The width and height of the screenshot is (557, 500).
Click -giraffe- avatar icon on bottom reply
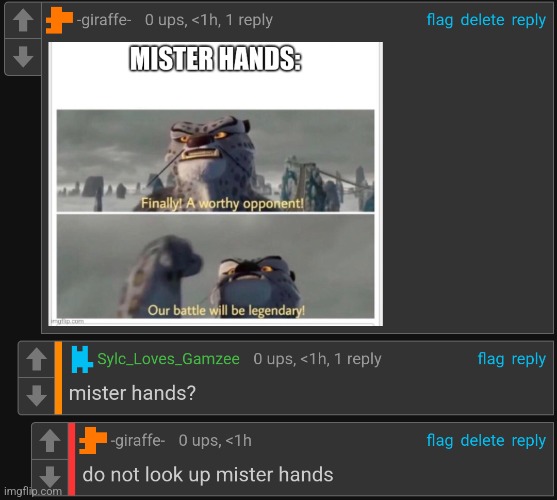pos(93,440)
